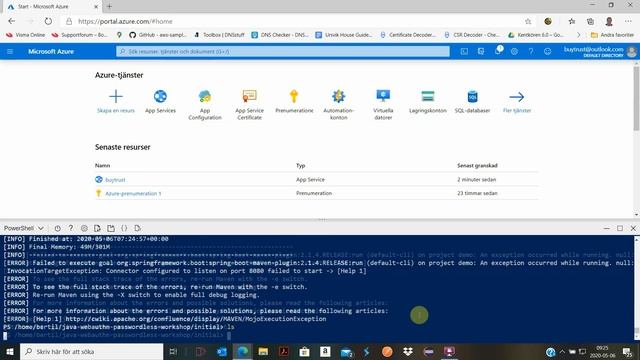
Task: Open Azure-prenumeration 1 resource
Action: pyautogui.click(x=133, y=193)
